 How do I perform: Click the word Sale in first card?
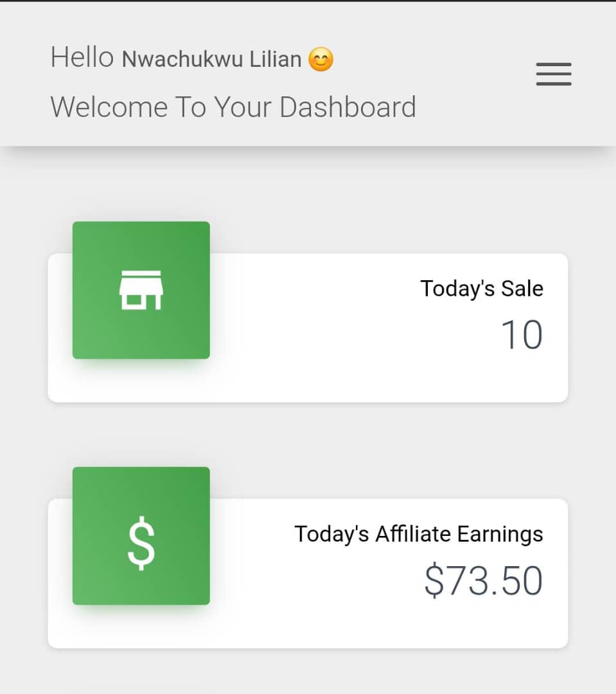point(522,289)
